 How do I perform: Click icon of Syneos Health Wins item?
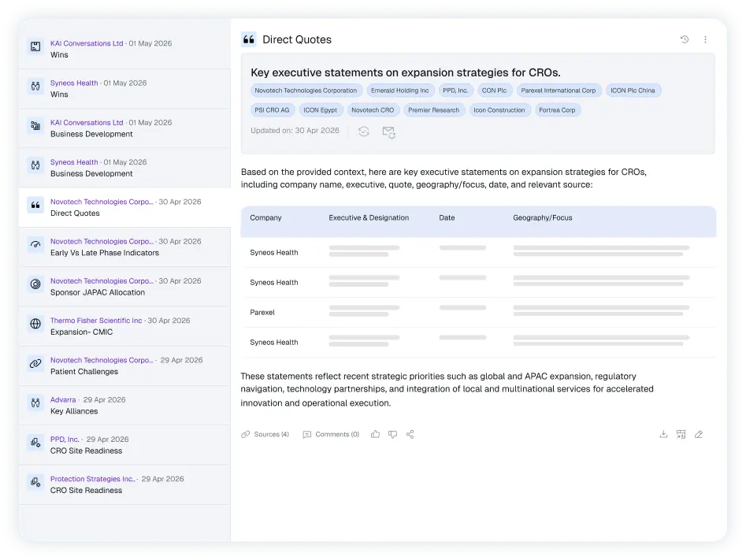point(35,86)
